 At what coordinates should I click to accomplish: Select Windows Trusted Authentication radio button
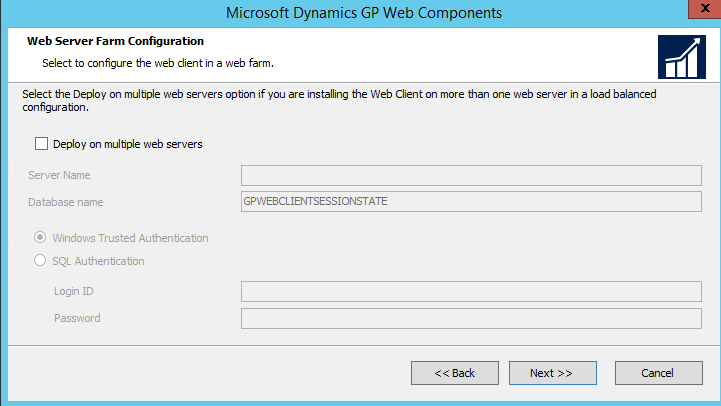tap(40, 238)
